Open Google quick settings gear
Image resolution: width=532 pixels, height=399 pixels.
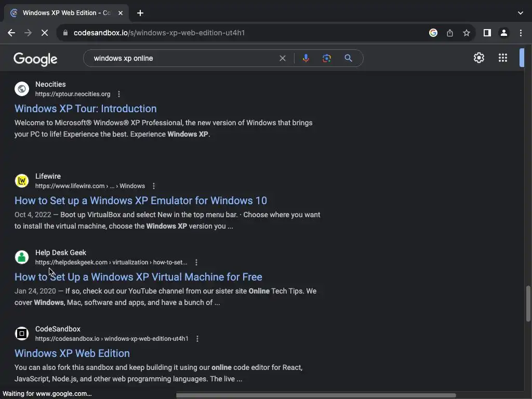[x=478, y=58]
